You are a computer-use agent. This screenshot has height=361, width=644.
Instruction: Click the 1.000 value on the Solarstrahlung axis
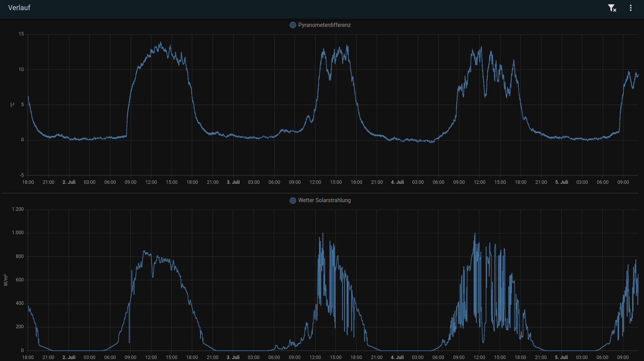(x=18, y=233)
